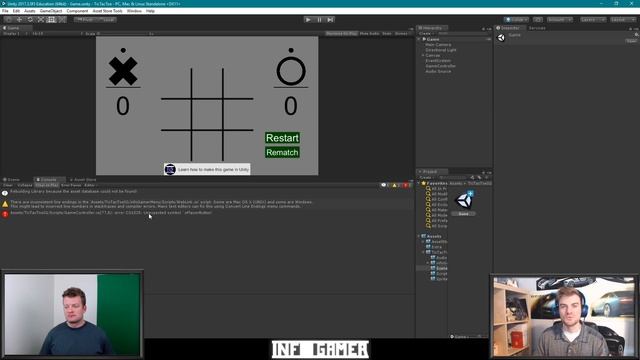Select the Hierarchy panel tab

tap(432, 28)
